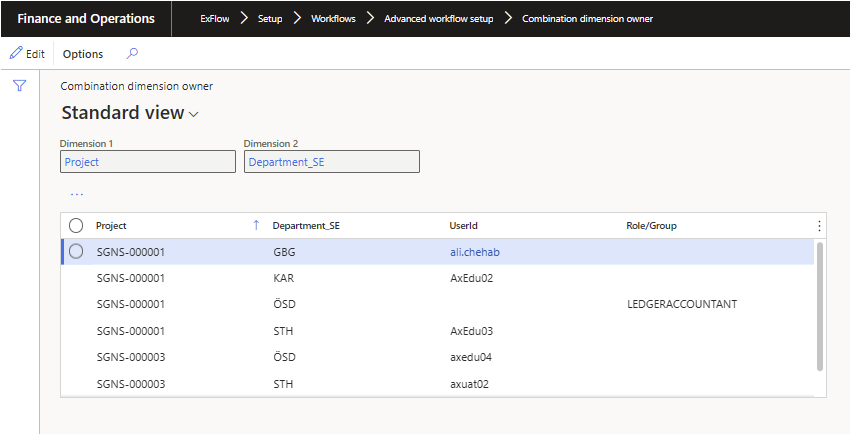Sort by Department_SE column header

(306, 226)
